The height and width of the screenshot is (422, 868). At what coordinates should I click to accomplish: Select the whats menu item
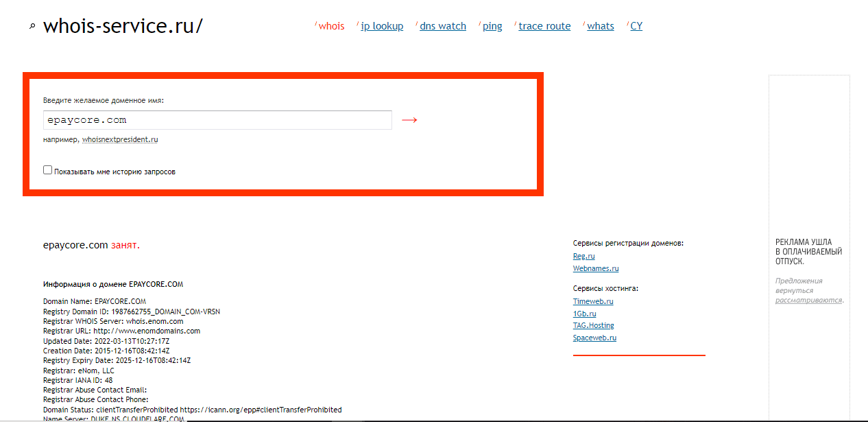pyautogui.click(x=601, y=26)
